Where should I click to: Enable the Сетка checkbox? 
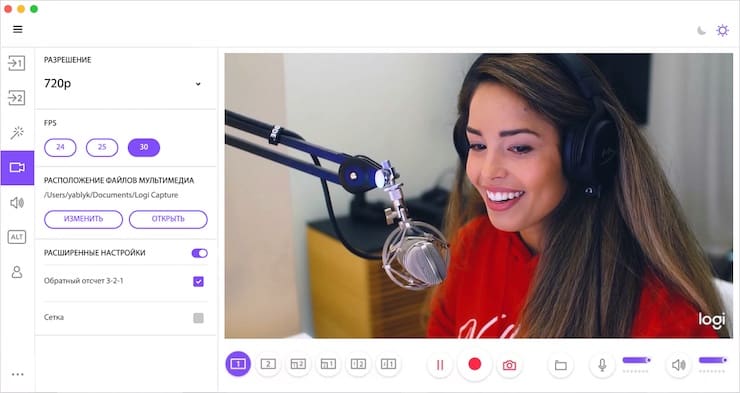(x=198, y=318)
